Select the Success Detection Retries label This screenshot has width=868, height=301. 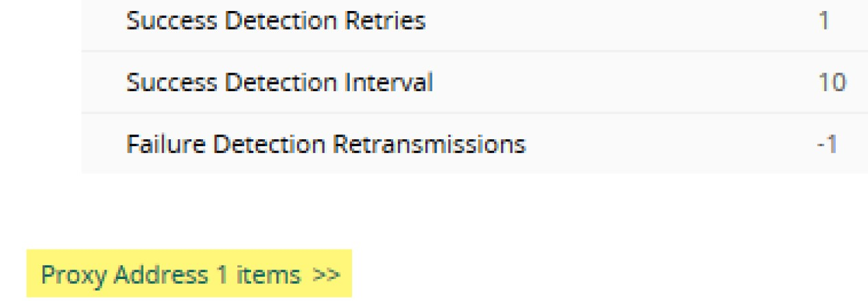pyautogui.click(x=276, y=21)
